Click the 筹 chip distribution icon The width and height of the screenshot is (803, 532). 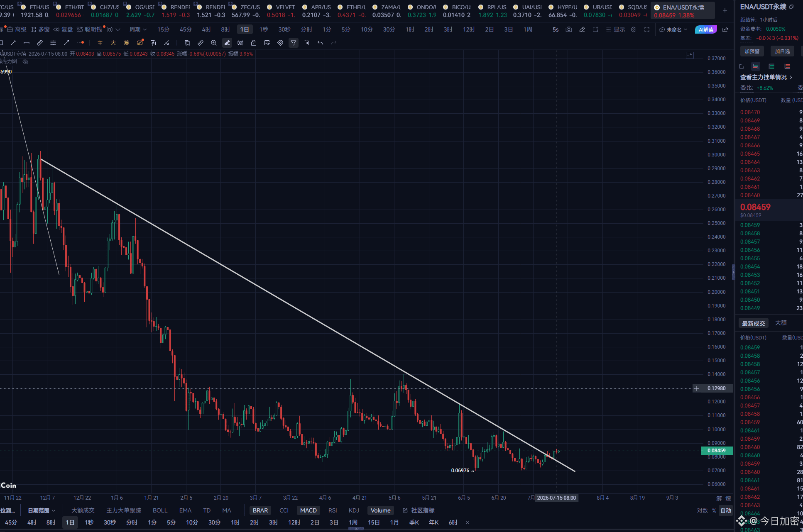tap(127, 43)
